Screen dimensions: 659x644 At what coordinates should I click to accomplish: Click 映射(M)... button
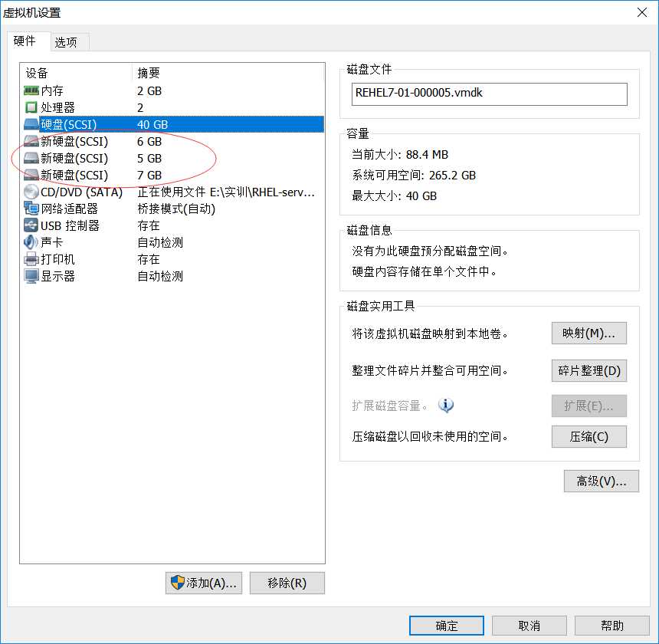[x=589, y=333]
